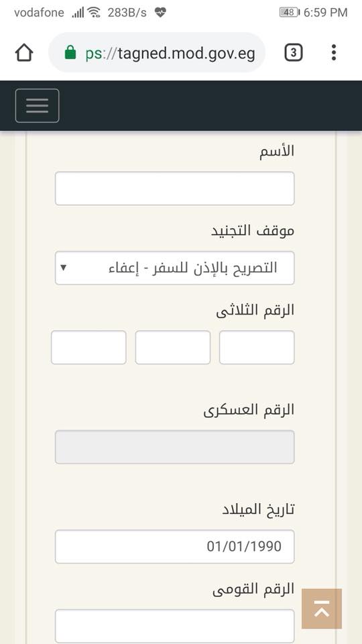Screen dimensions: 362x644
Task: Select the leftmost الرقم الثلاثى box
Action: point(88,347)
